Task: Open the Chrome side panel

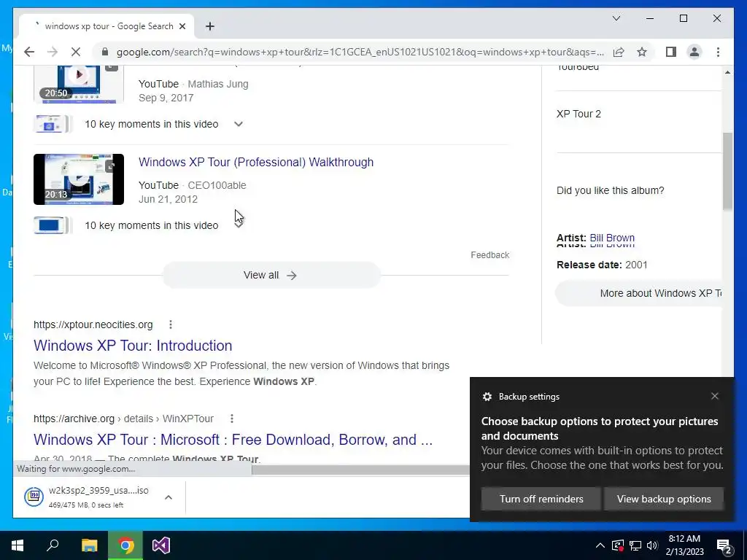Action: tap(671, 52)
